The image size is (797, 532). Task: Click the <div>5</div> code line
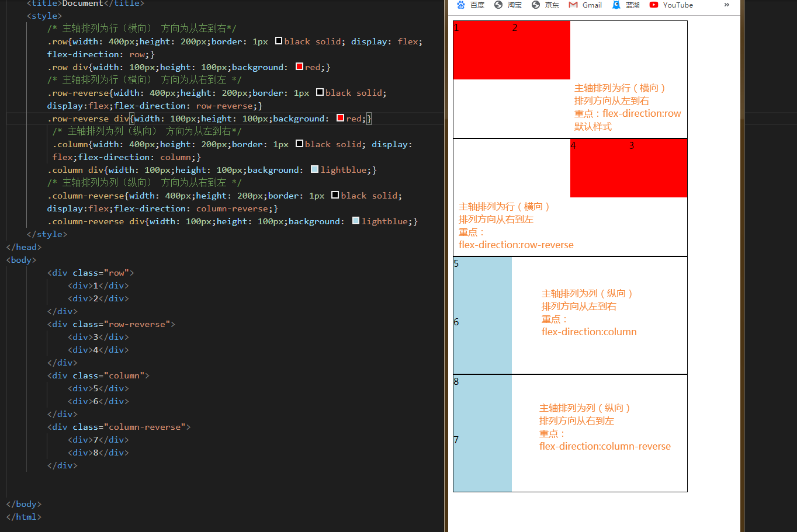98,388
